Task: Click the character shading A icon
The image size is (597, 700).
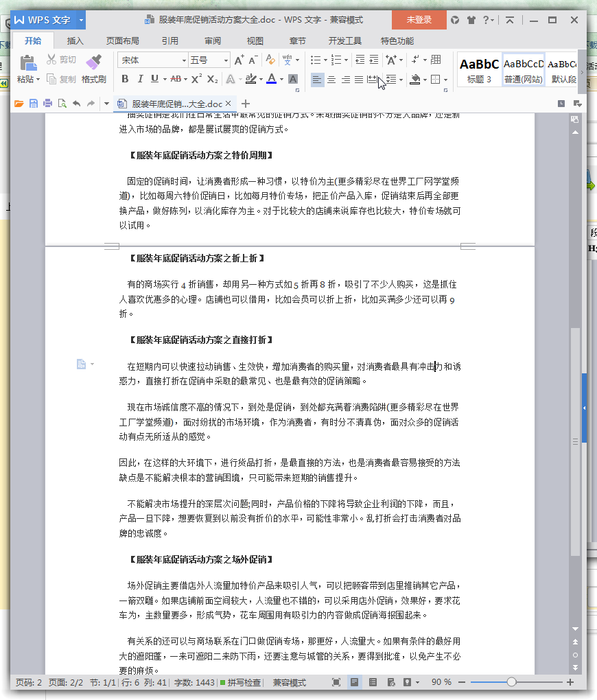Action: 293,80
